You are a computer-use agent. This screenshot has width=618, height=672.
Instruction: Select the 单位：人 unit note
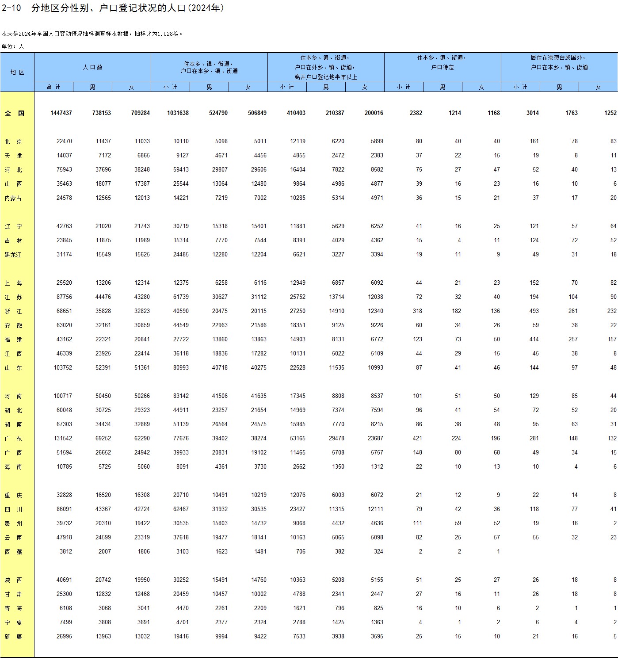click(13, 46)
